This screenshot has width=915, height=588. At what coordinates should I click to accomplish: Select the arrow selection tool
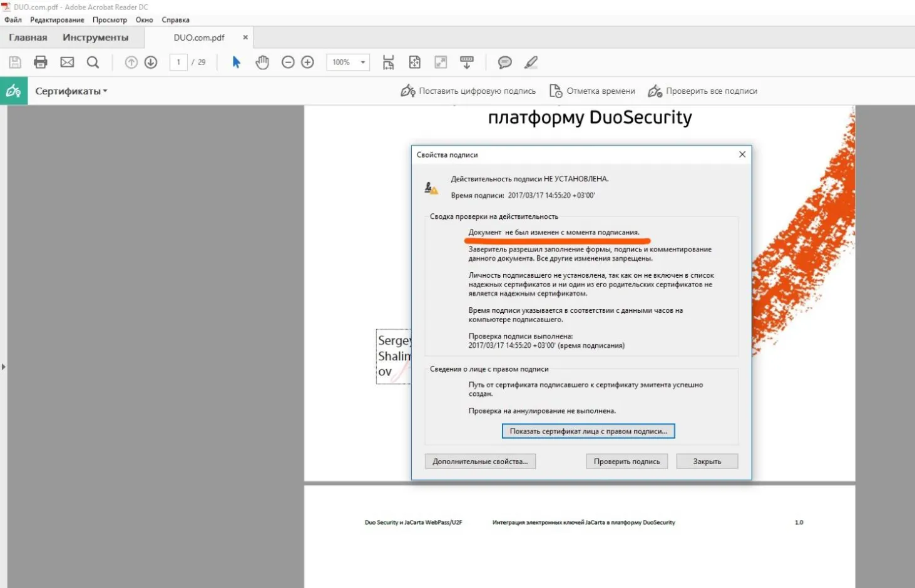[x=236, y=62]
